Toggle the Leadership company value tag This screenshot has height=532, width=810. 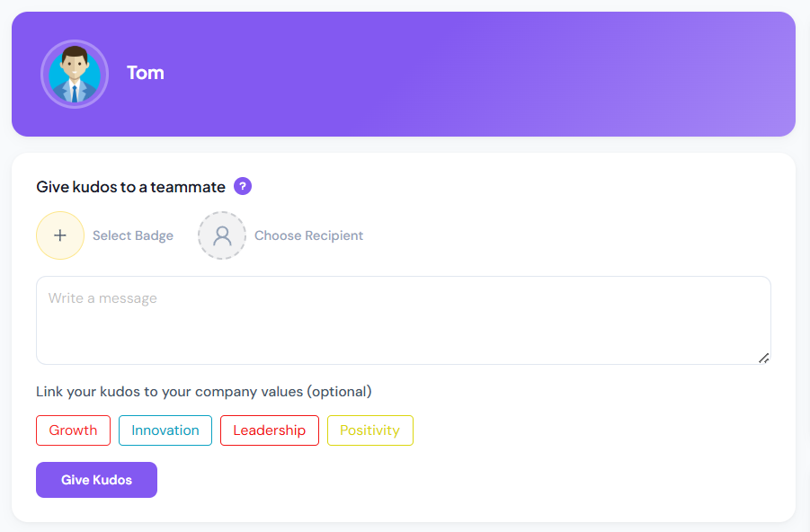pyautogui.click(x=270, y=430)
